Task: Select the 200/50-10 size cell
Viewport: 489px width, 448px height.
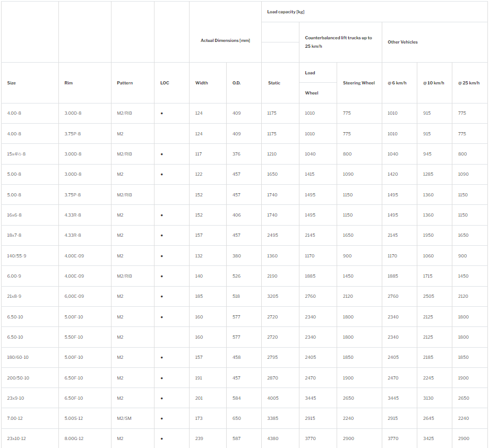Action: [x=18, y=378]
